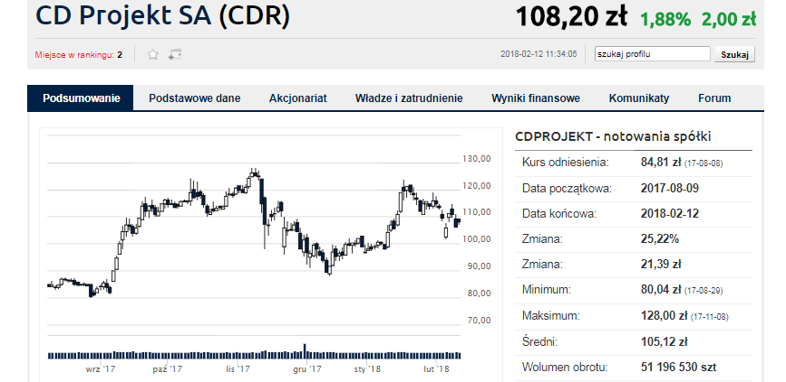786x382 pixels.
Task: Click Miejsce w rankingu link
Action: tap(79, 55)
